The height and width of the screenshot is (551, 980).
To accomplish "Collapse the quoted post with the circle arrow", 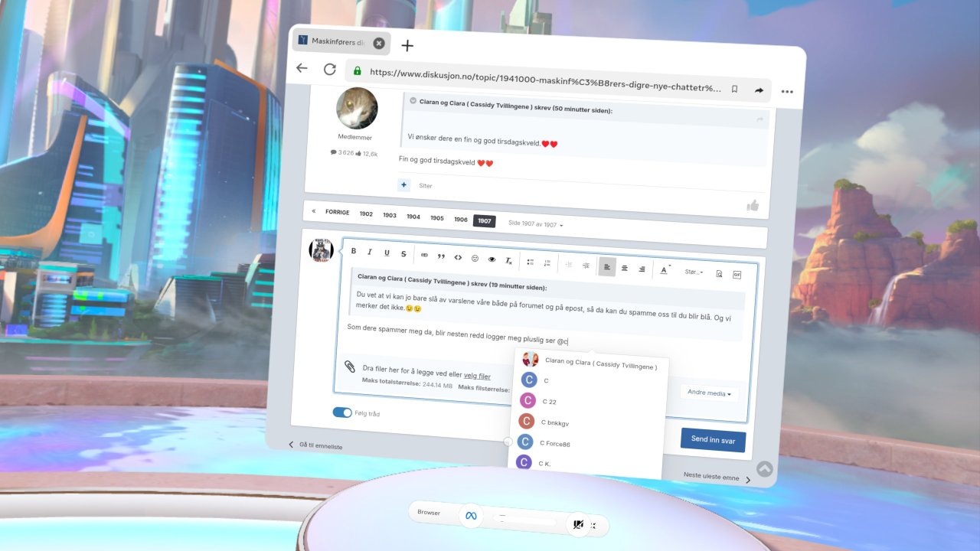I will point(413,100).
